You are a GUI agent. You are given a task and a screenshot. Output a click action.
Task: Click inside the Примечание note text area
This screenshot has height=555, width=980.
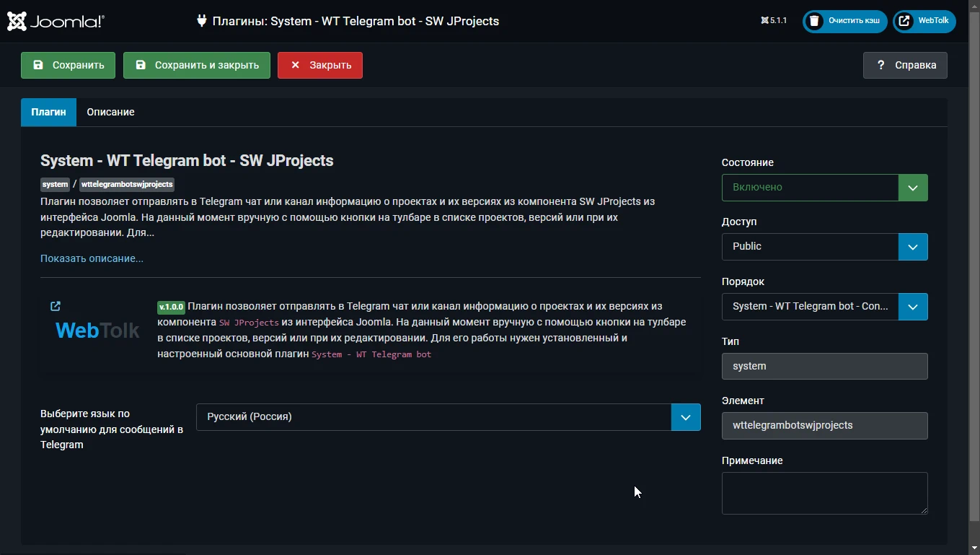point(824,493)
